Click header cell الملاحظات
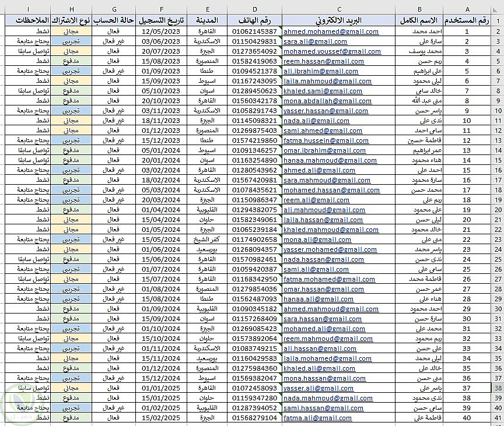This screenshot has width=504, height=426. click(28, 21)
